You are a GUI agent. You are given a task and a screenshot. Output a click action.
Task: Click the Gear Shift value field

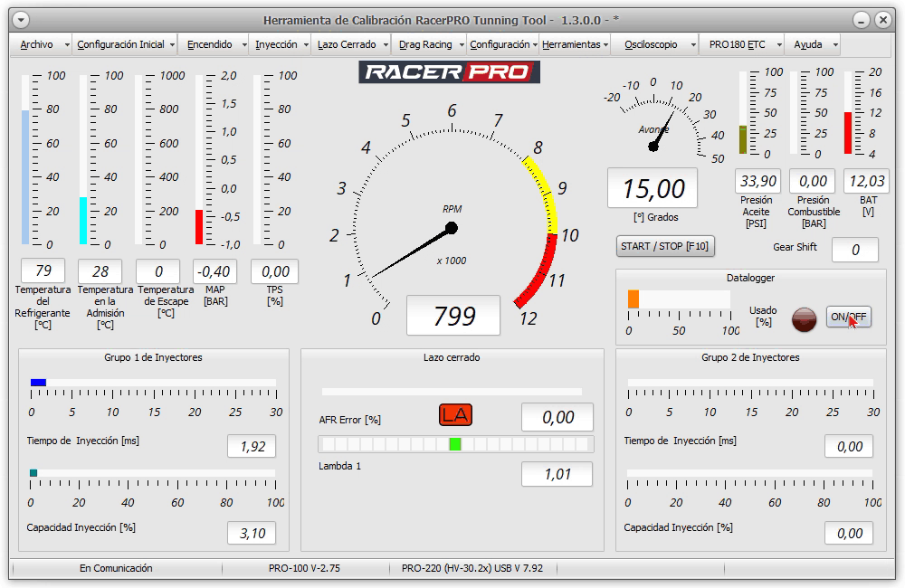click(854, 251)
